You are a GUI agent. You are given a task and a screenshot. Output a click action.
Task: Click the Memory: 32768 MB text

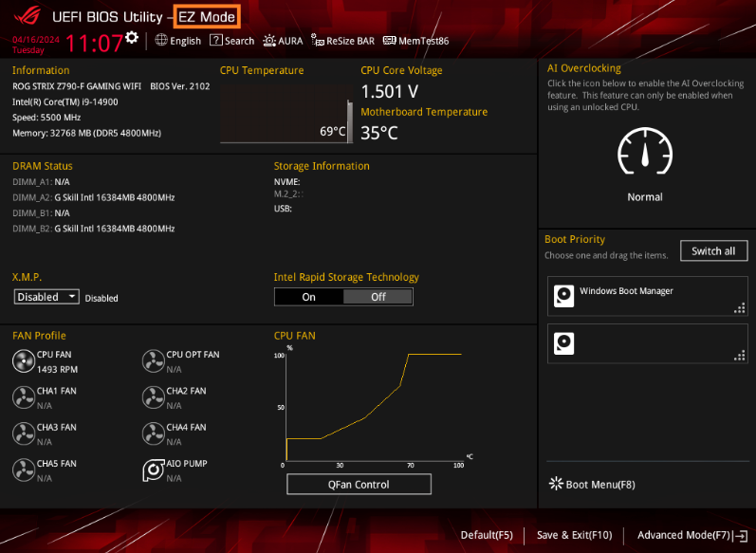(x=86, y=133)
